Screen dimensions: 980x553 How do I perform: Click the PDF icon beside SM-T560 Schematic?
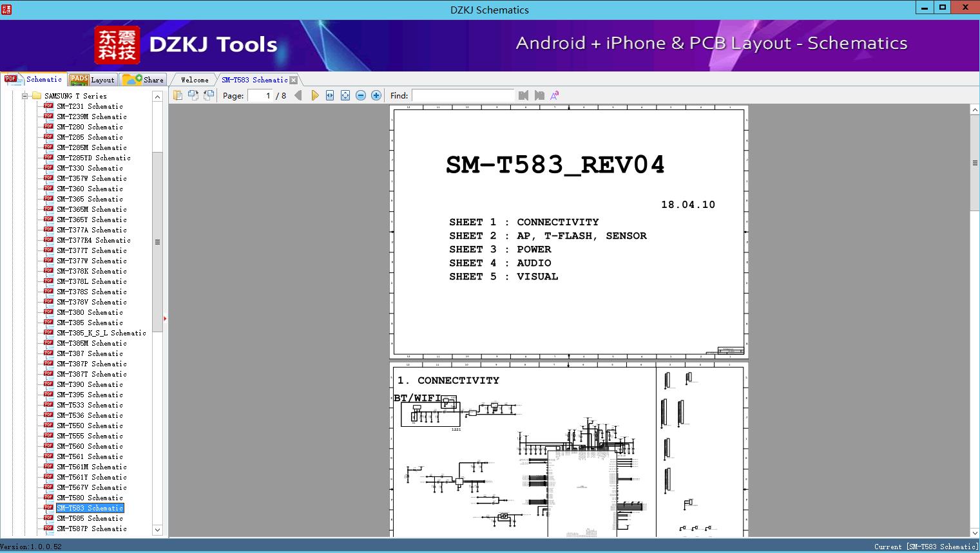(x=48, y=445)
